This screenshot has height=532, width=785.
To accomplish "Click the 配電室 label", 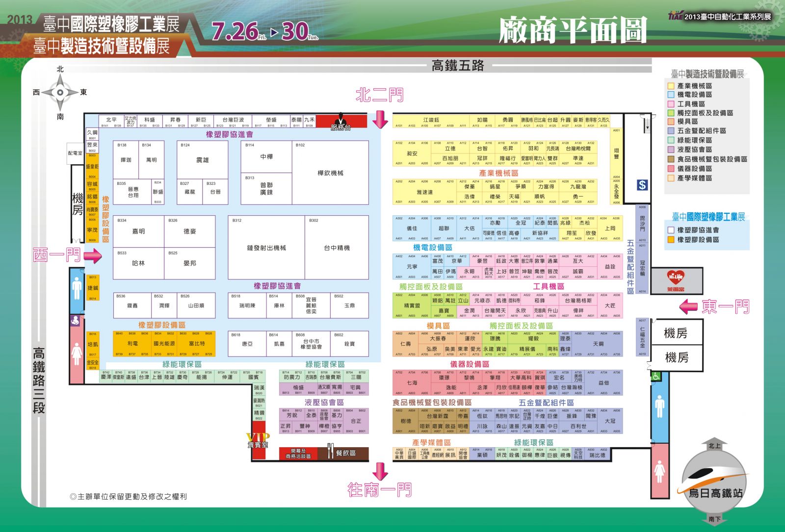I will pos(76,153).
